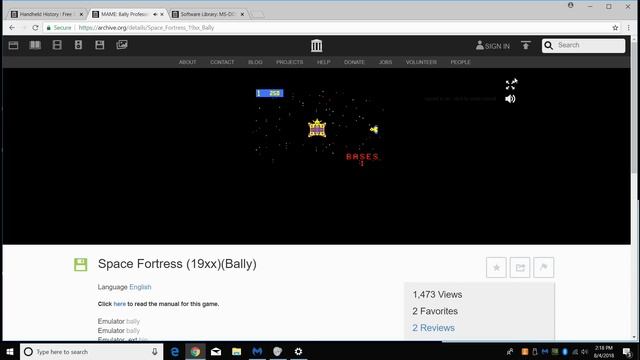Open the second 'bally' Emulator link

pos(133,331)
